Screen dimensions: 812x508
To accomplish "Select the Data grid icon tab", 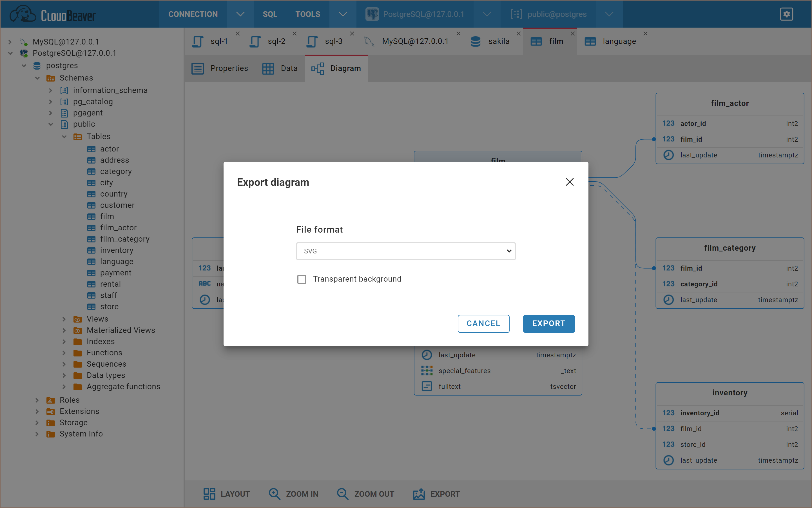I will click(x=268, y=68).
